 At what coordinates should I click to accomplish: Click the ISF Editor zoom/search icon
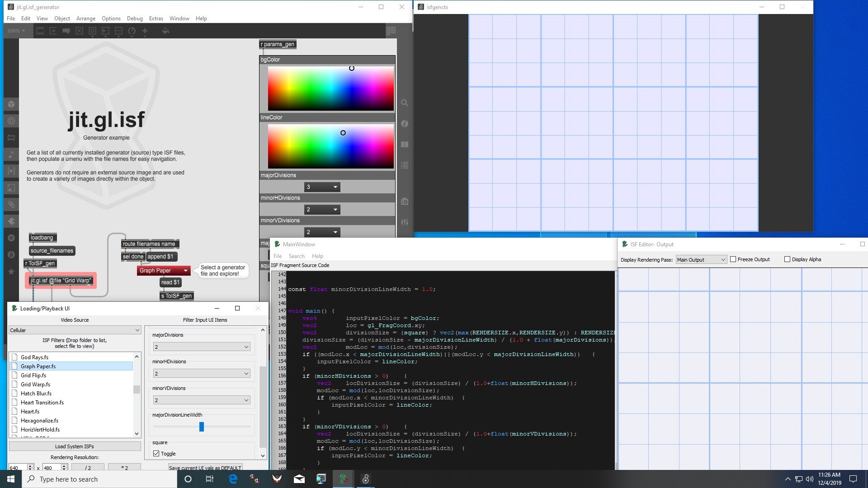point(405,103)
